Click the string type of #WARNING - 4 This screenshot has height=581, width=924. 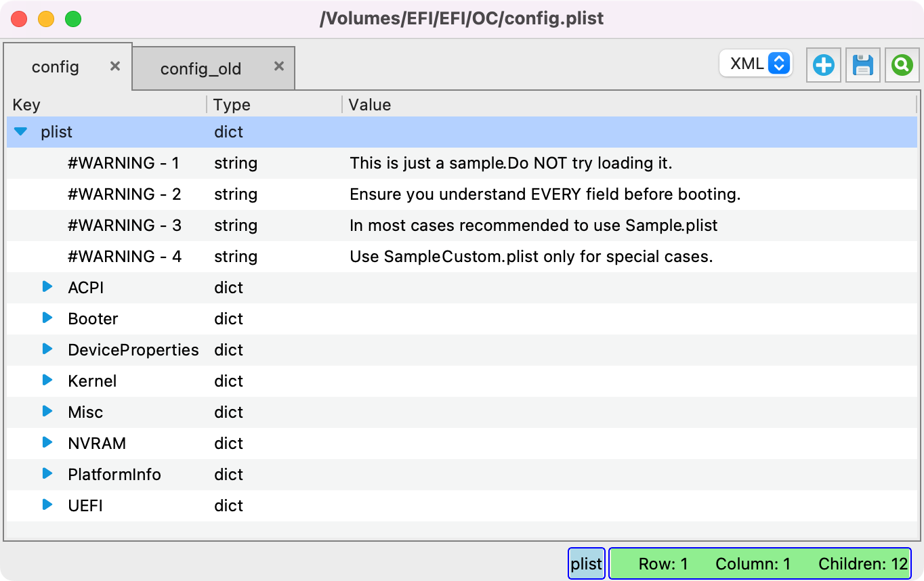point(236,257)
